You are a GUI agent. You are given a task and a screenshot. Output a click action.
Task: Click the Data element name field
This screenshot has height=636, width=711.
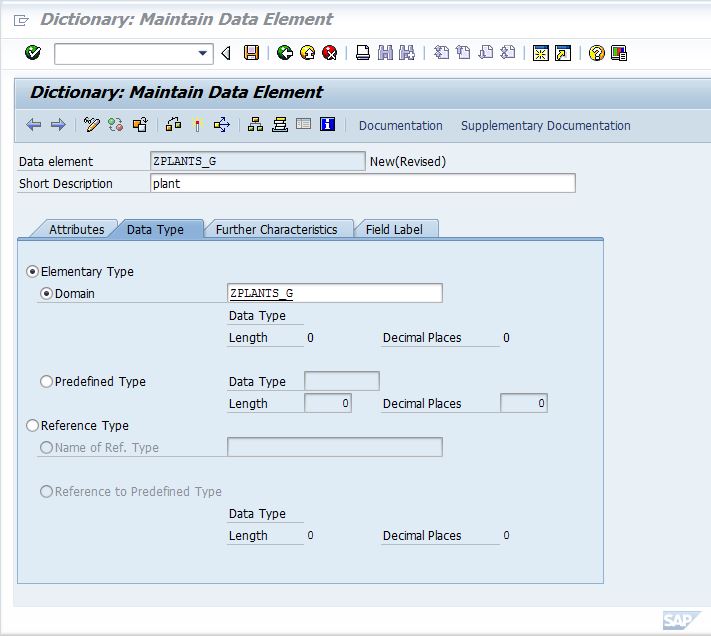(x=257, y=161)
